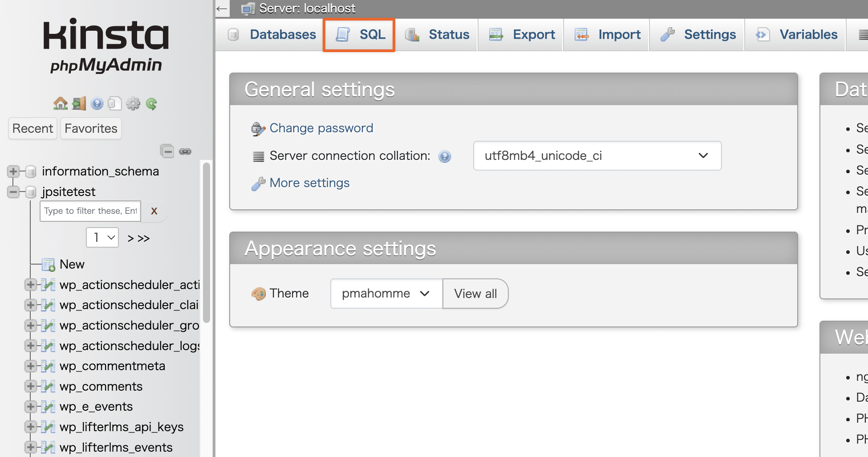The height and width of the screenshot is (457, 868).
Task: Clear the table filter with X
Action: tap(154, 211)
